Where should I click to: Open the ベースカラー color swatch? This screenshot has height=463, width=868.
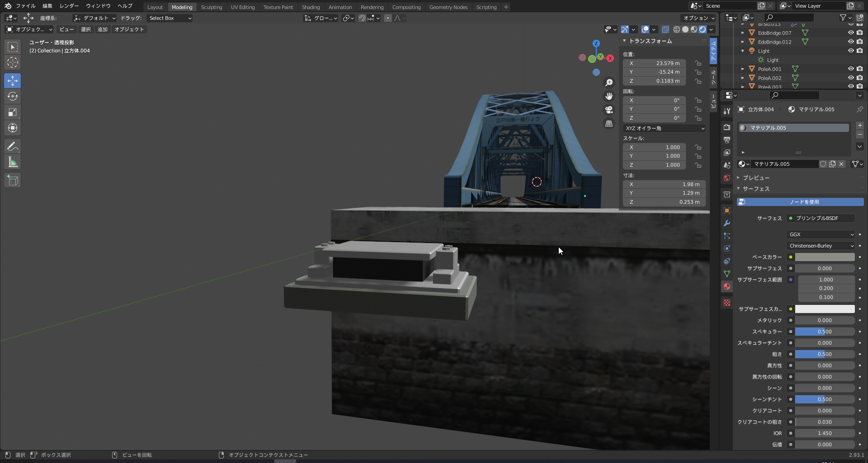click(825, 257)
